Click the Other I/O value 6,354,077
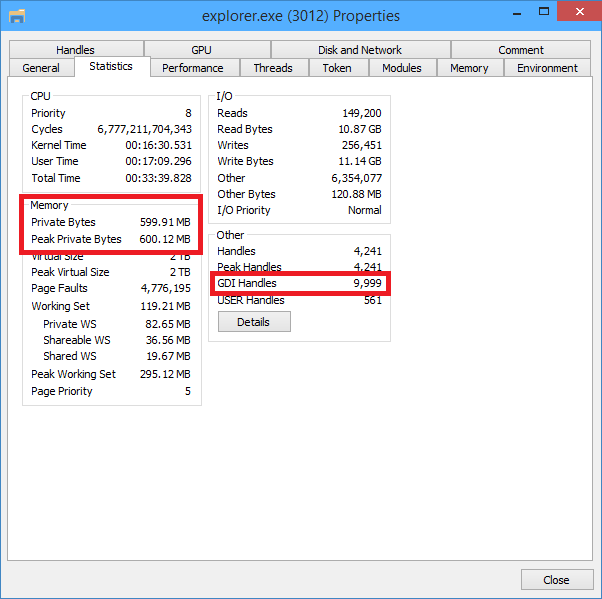602x599 pixels. pyautogui.click(x=357, y=178)
